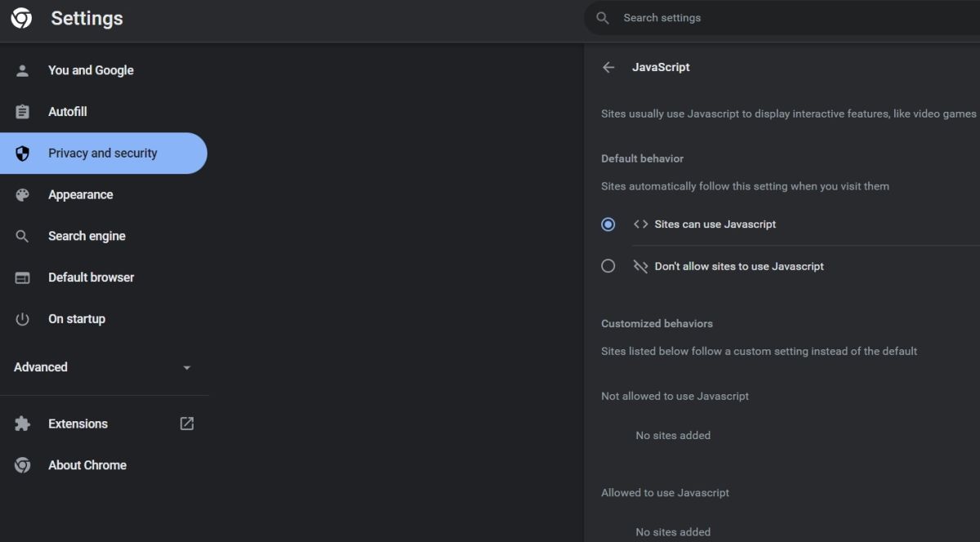Image resolution: width=980 pixels, height=542 pixels.
Task: Click the Sites can use Javascript label text
Action: coord(715,224)
